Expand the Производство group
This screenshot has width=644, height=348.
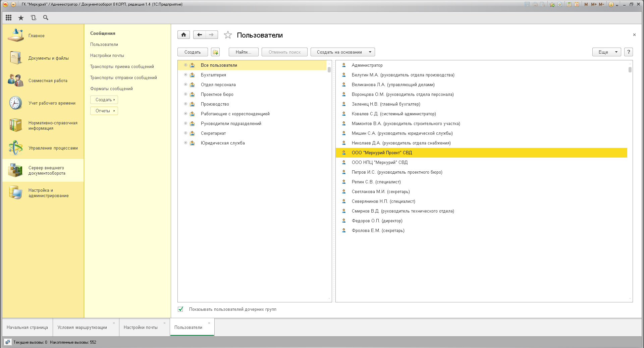[x=185, y=104]
